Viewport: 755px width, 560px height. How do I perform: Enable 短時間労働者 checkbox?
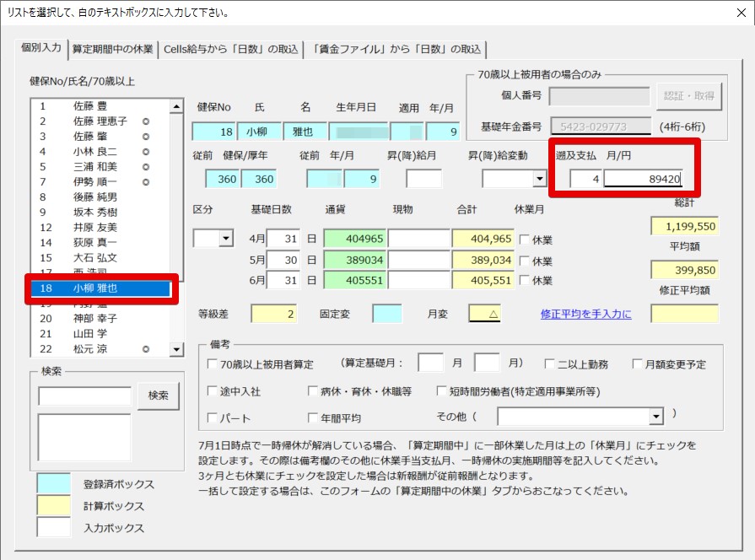441,391
